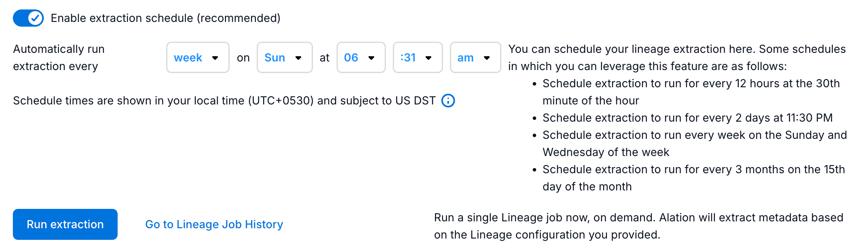Click the "Enable extraction schedule (recommended)" label
Viewport: 868px width, 251px height.
[x=165, y=18]
